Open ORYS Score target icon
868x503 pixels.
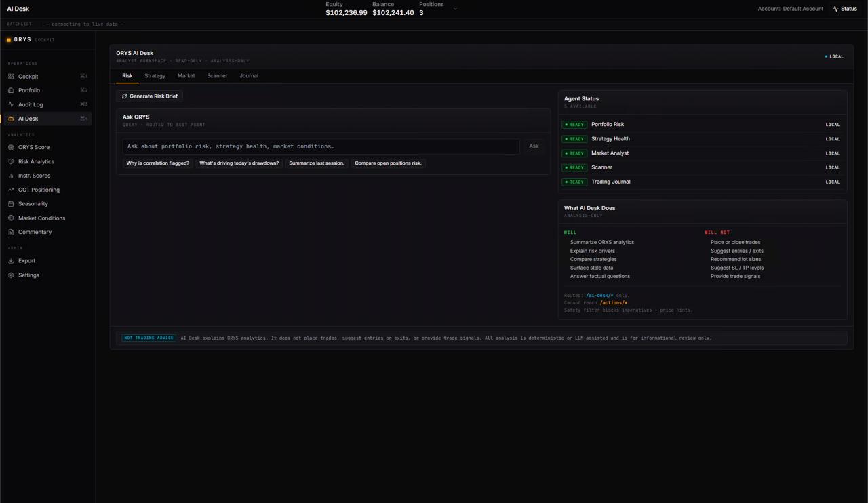pyautogui.click(x=11, y=147)
